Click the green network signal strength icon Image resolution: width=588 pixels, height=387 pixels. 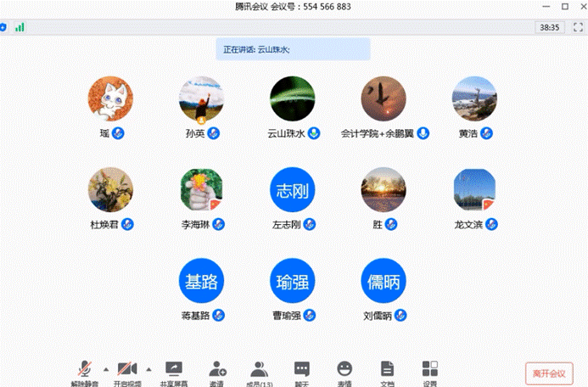[x=20, y=27]
